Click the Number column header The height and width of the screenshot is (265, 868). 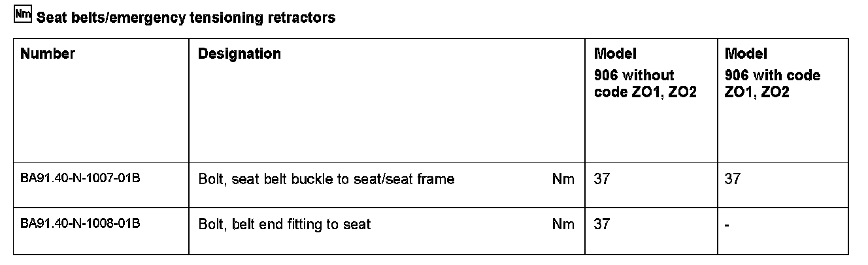pos(48,54)
